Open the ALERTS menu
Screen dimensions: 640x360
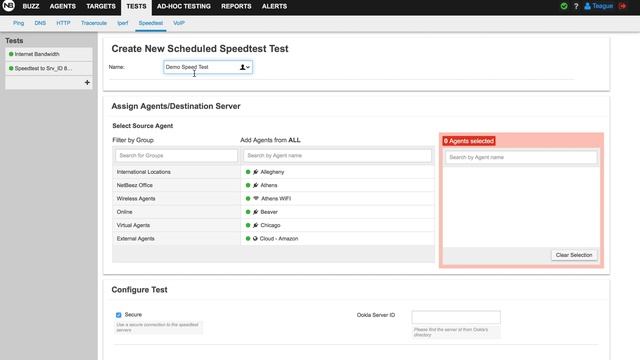274,7
